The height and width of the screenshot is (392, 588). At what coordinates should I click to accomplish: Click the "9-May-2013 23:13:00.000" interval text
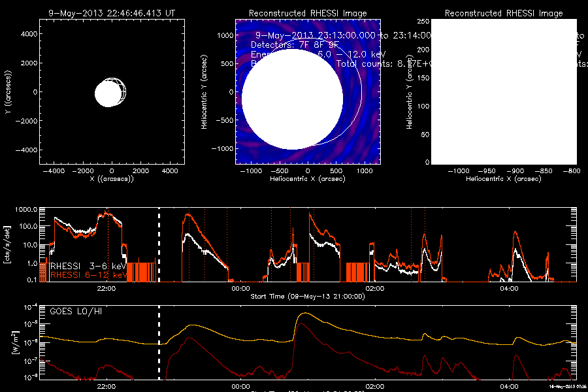point(315,35)
